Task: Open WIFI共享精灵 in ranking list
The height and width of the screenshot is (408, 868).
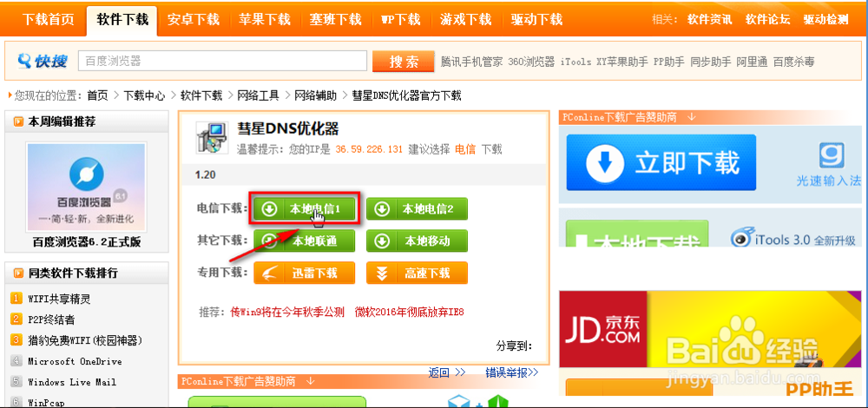Action: click(59, 299)
